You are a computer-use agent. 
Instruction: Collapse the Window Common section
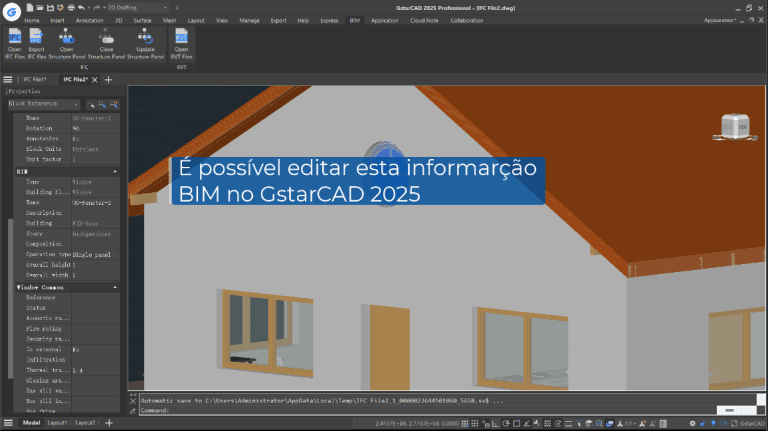115,287
